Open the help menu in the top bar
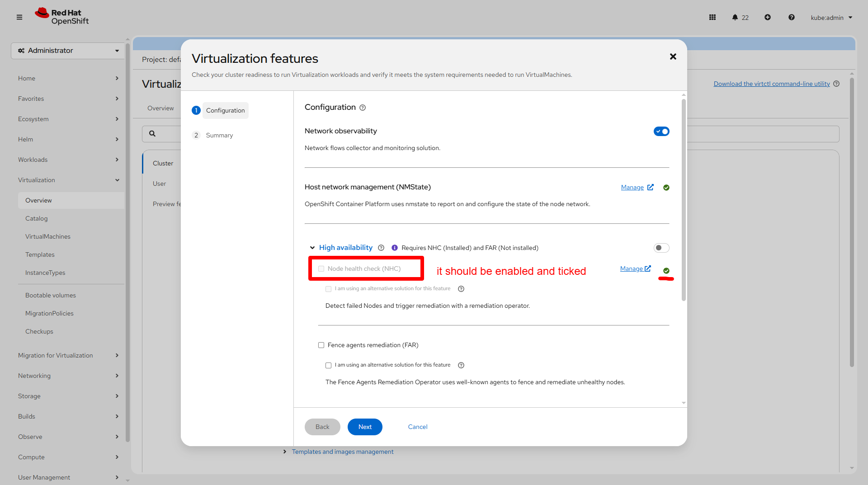The width and height of the screenshot is (868, 485). click(x=792, y=17)
